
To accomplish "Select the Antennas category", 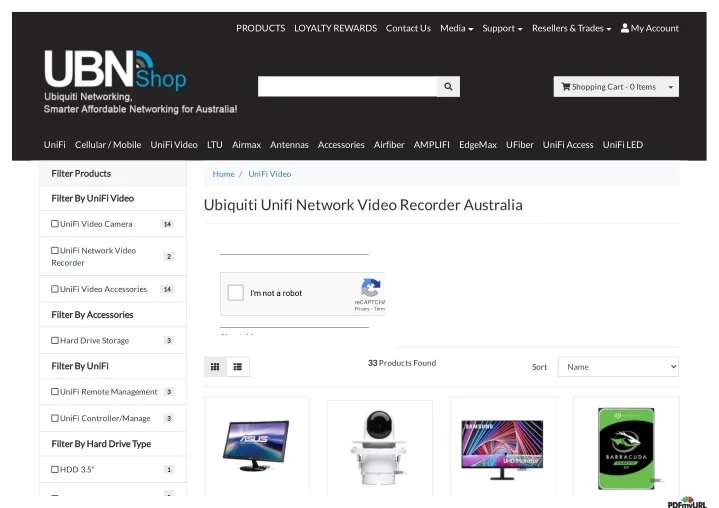I will pyautogui.click(x=289, y=145).
